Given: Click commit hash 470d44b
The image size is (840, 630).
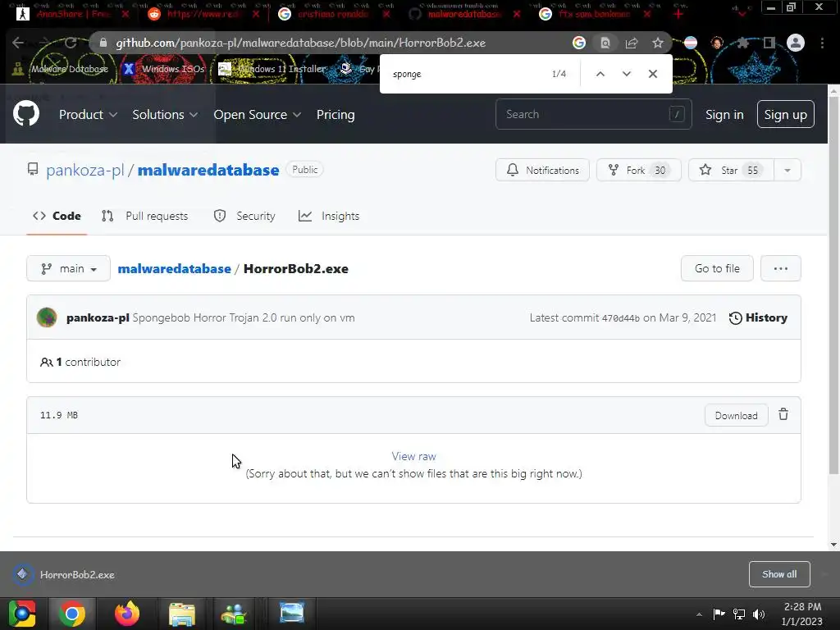Looking at the screenshot, I should tap(620, 318).
